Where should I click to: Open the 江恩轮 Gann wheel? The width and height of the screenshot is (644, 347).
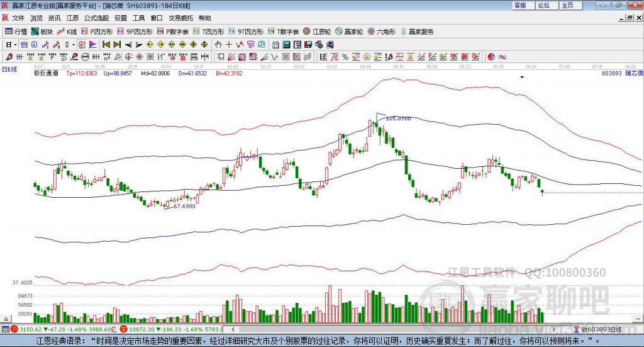tap(317, 31)
